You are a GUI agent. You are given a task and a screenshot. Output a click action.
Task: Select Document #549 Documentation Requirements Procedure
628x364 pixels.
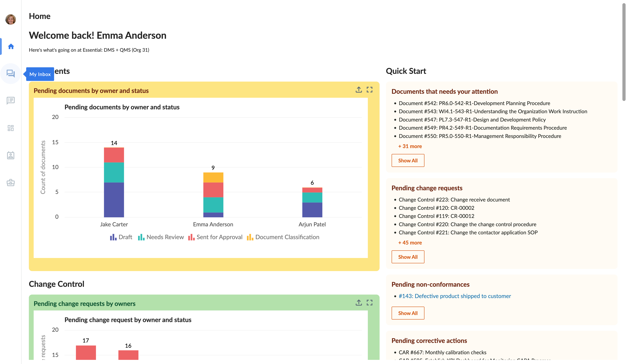(483, 128)
